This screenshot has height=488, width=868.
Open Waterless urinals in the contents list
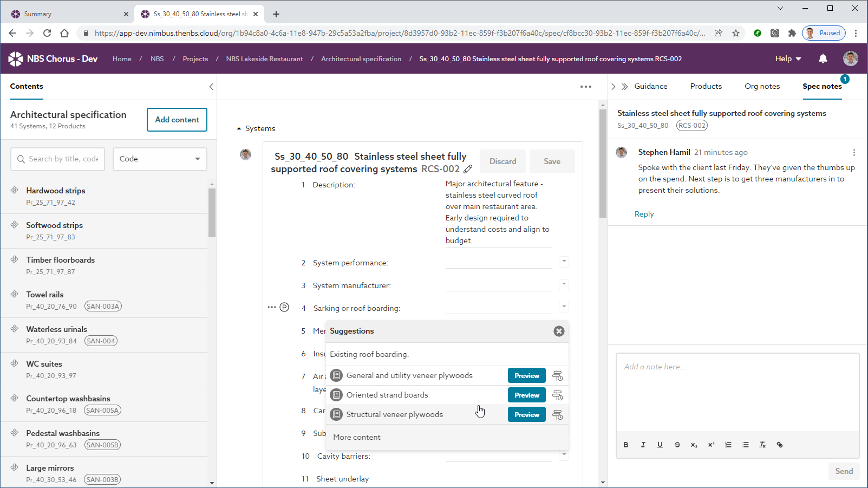click(x=104, y=335)
